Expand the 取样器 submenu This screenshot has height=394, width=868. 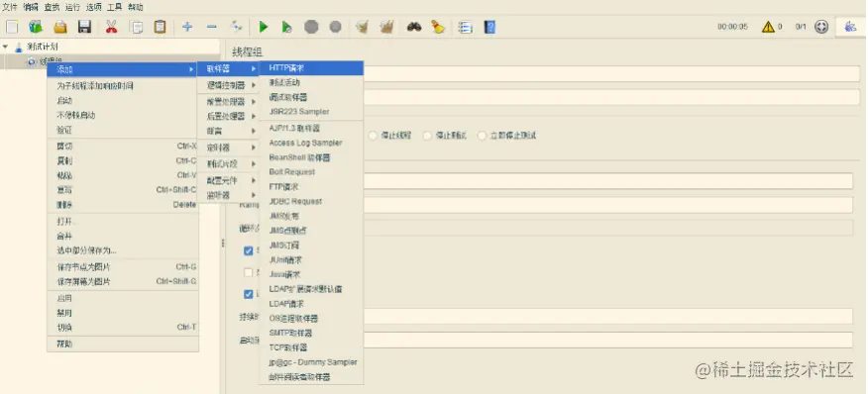(228, 68)
